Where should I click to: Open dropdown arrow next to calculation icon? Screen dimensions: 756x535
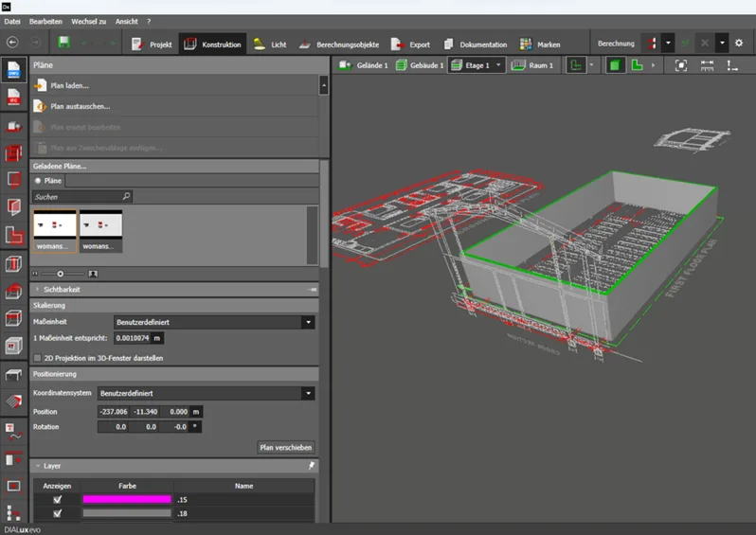click(668, 43)
